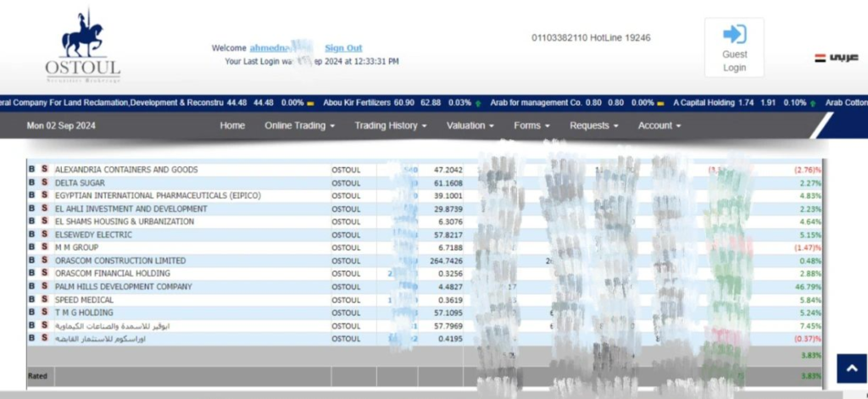Click the 47.2042 price cell
Image resolution: width=868 pixels, height=399 pixels.
448,170
